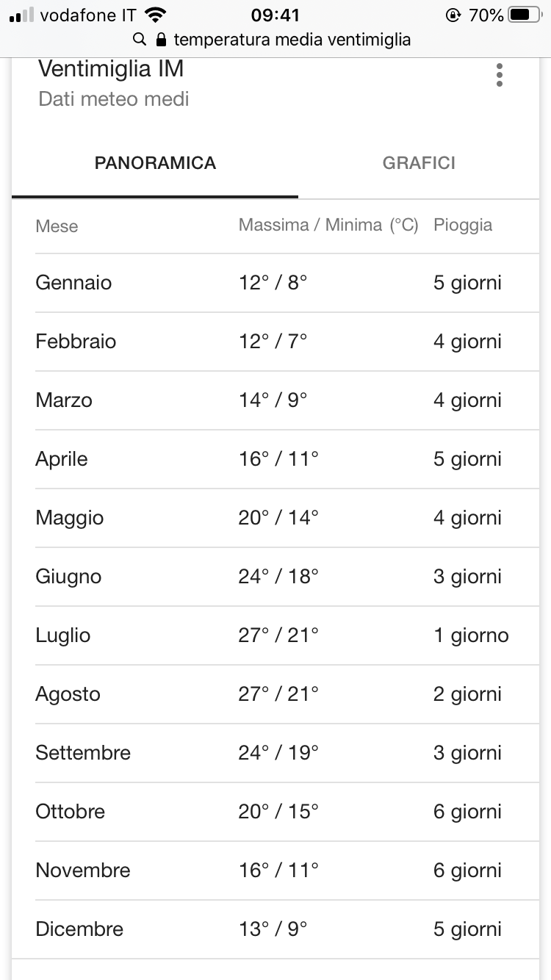
Task: Open the three-dot options menu
Action: coord(500,75)
